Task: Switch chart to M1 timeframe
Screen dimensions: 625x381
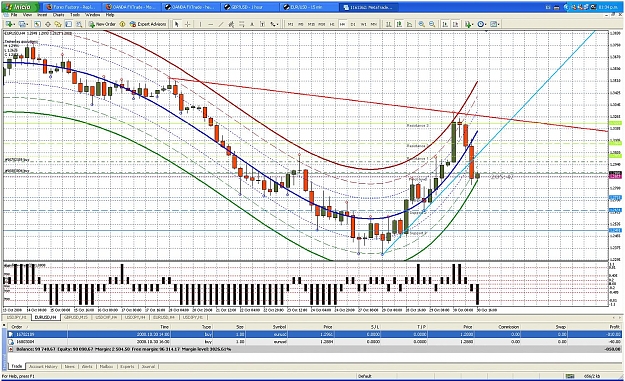Action: [291, 24]
